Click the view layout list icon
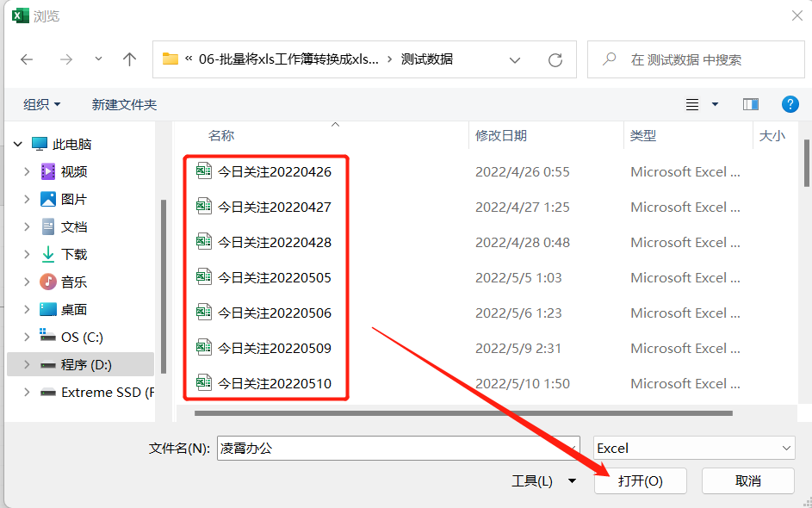Viewport: 812px width, 508px height. 692,104
